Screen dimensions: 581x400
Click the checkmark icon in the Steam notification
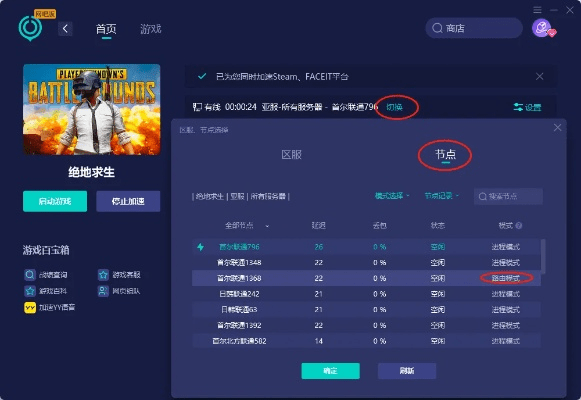coord(202,76)
